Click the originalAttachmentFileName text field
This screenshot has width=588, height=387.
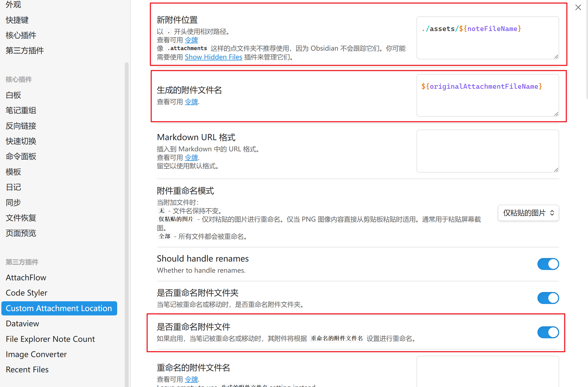[x=487, y=95]
